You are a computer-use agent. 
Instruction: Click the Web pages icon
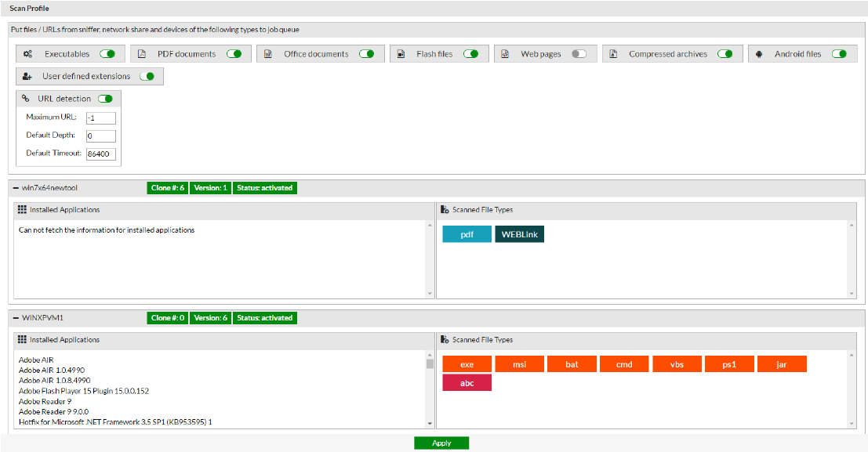pos(505,54)
